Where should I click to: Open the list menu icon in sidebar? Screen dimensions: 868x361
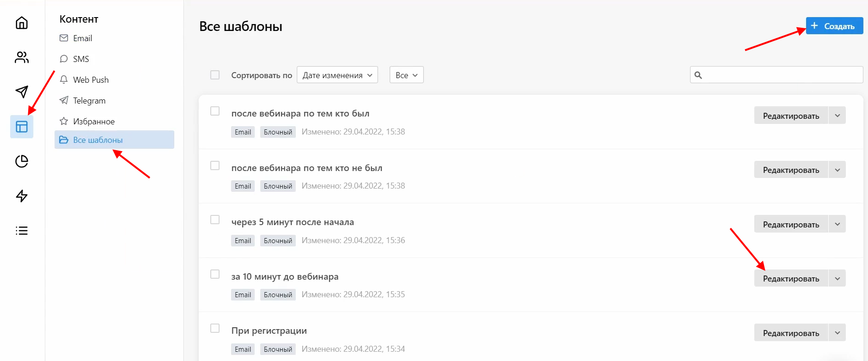(22, 231)
